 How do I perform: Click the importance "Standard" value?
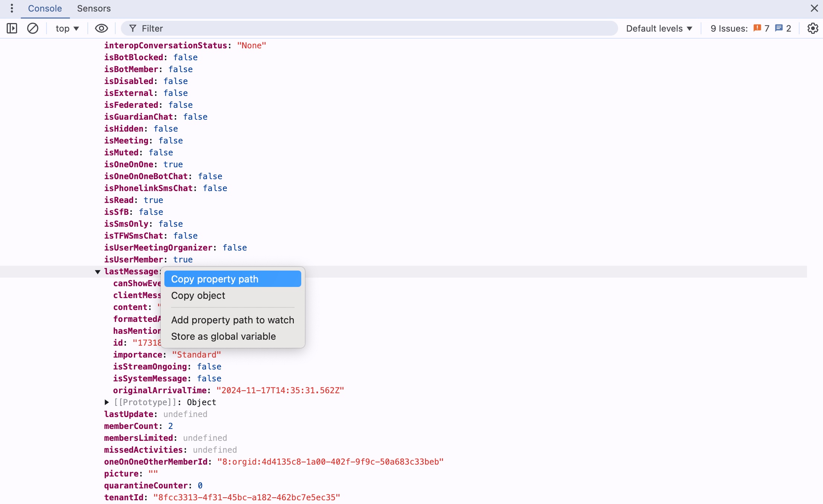(x=197, y=355)
